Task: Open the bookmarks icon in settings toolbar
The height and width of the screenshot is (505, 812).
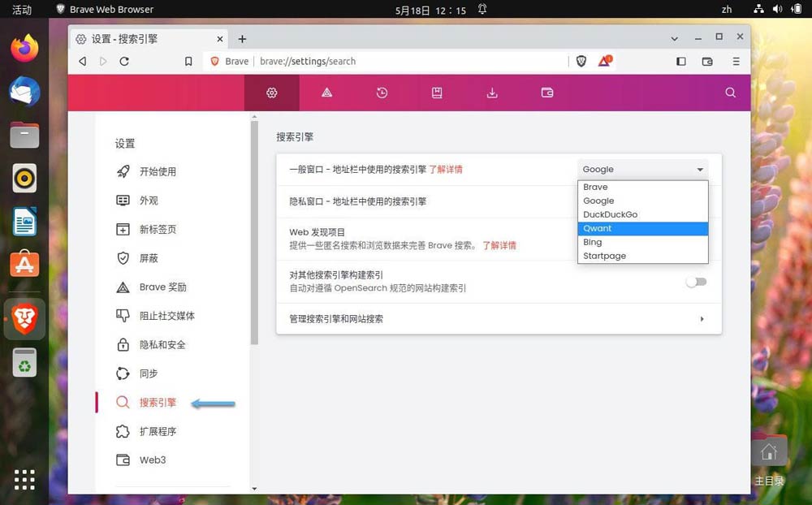Action: (437, 93)
